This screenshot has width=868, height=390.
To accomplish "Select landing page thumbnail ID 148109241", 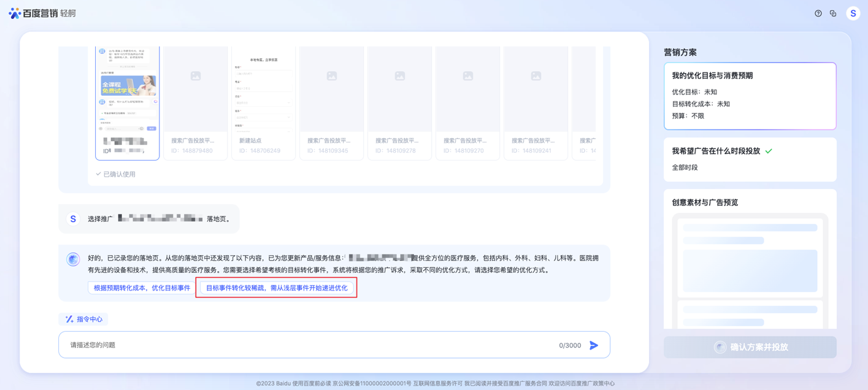I will point(536,101).
